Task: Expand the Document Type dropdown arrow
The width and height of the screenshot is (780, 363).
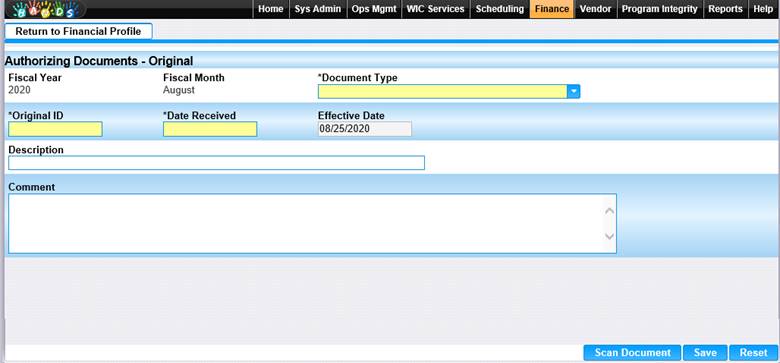Action: [x=574, y=91]
